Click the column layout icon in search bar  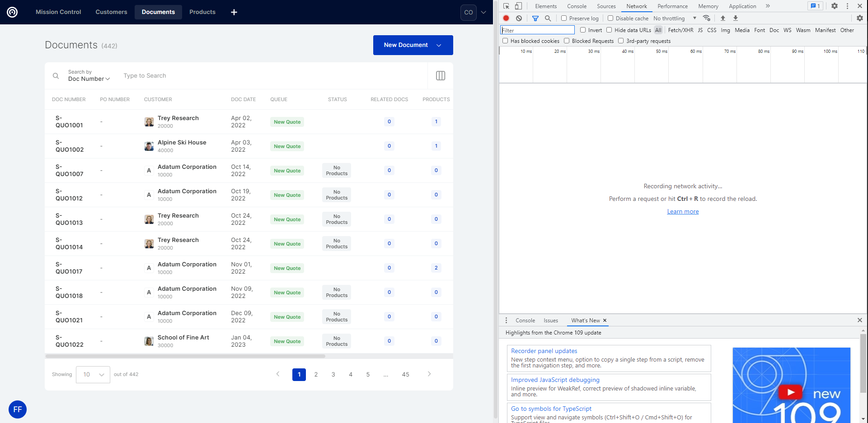tap(440, 76)
